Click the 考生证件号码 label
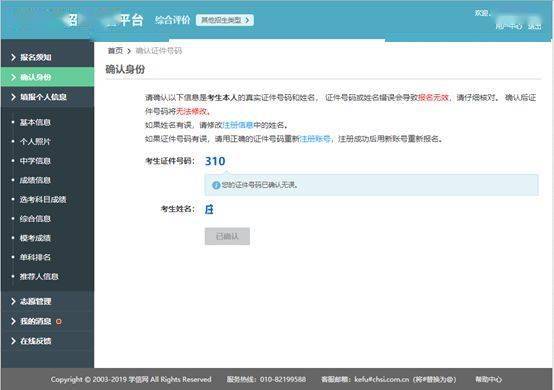The height and width of the screenshot is (390, 554). coord(170,161)
